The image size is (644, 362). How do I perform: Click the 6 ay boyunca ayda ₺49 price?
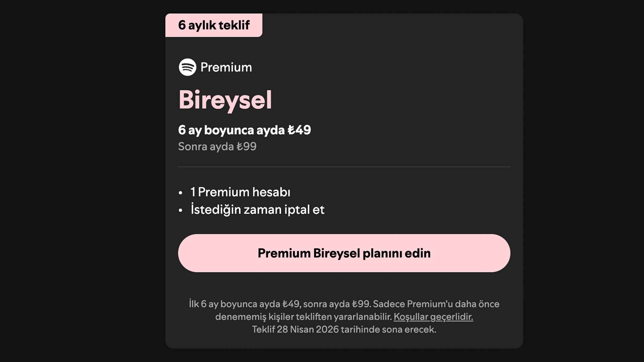244,130
